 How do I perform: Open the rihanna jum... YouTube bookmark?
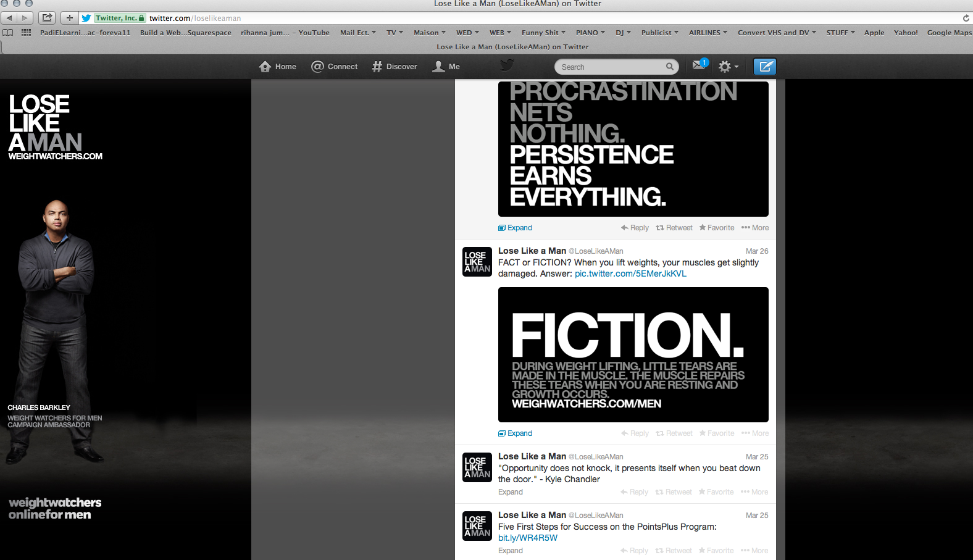[x=285, y=33]
